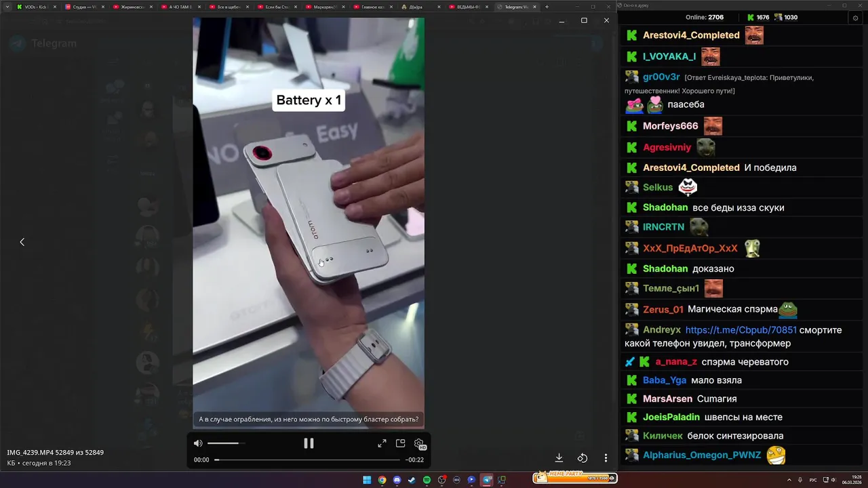
Task: Switch to the Главное browser tab
Action: pos(372,7)
